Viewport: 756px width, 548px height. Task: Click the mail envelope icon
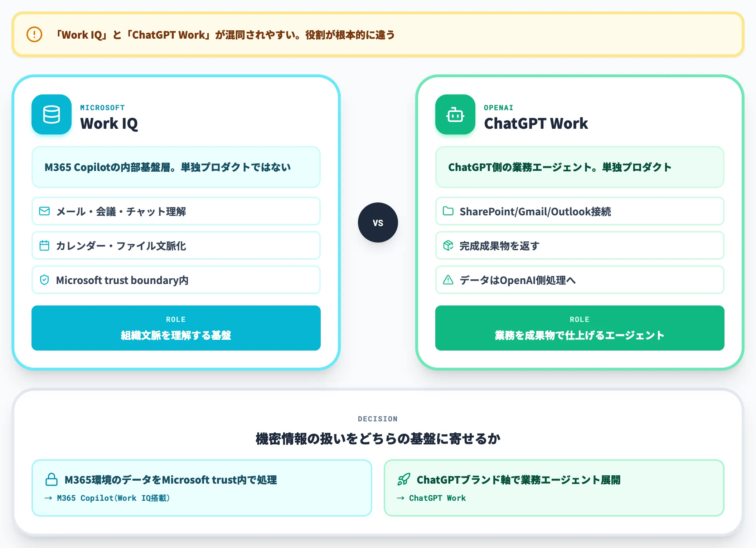coord(44,211)
